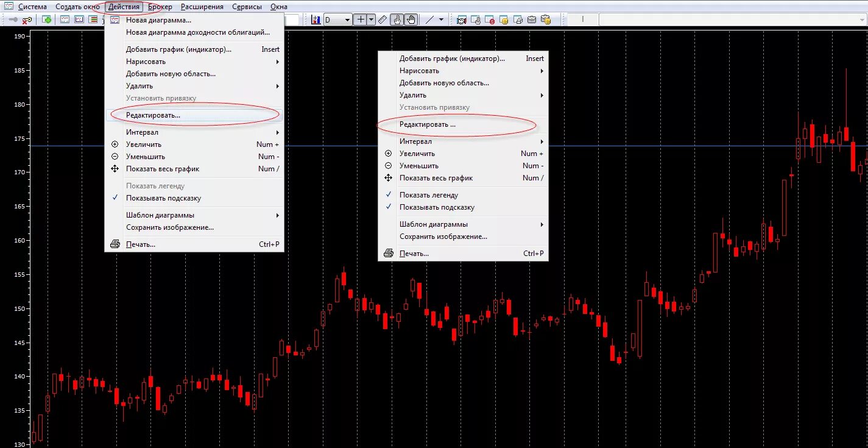This screenshot has height=448, width=868.
Task: Click the key with red cross icon
Action: (x=27, y=20)
